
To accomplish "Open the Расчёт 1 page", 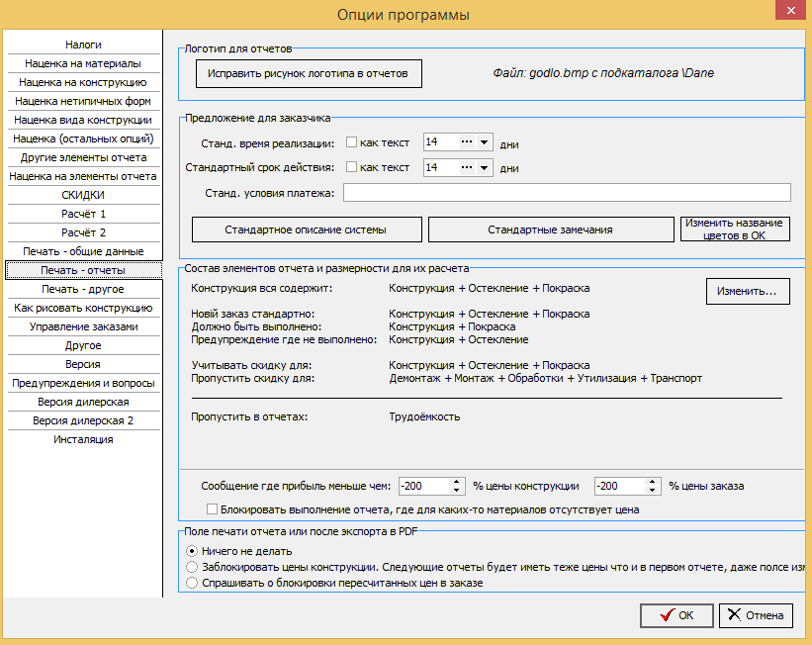I will [x=83, y=214].
